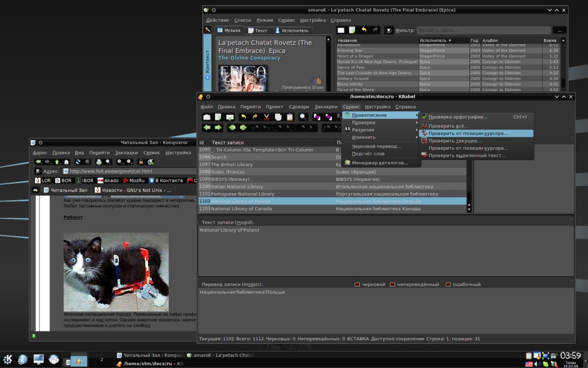Image resolution: width=588 pixels, height=368 pixels.
Task: Click the Up arrow in Konqueror toolbar
Action: [x=57, y=162]
